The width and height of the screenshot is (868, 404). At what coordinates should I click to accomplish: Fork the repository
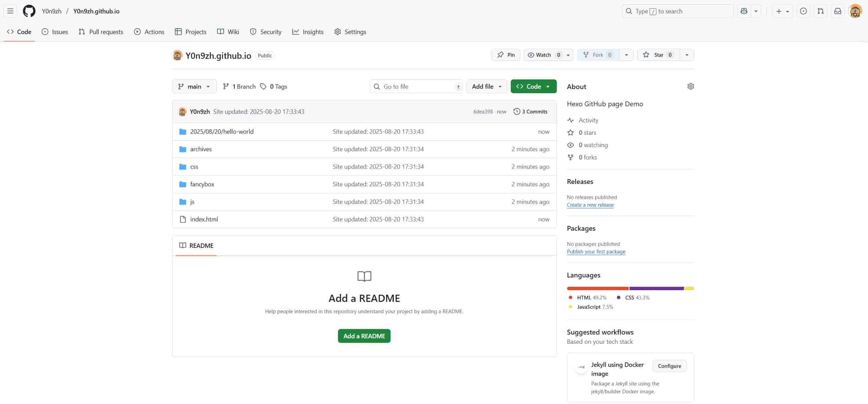[x=598, y=55]
